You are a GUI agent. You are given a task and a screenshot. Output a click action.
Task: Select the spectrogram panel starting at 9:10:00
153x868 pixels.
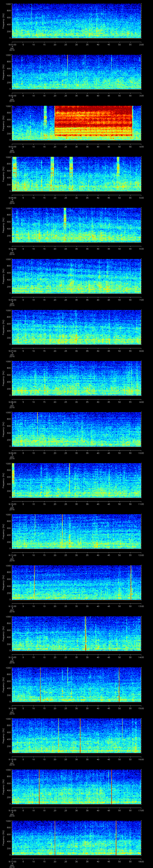(x=77, y=481)
